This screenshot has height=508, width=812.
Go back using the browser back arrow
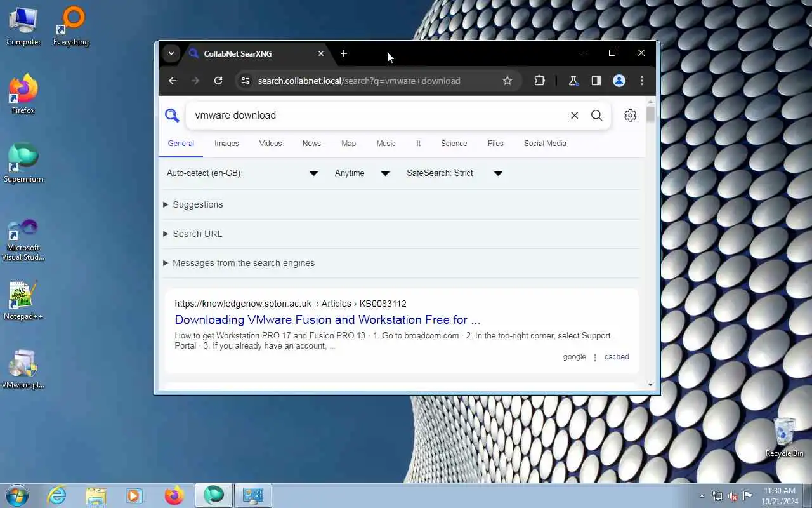pyautogui.click(x=173, y=81)
